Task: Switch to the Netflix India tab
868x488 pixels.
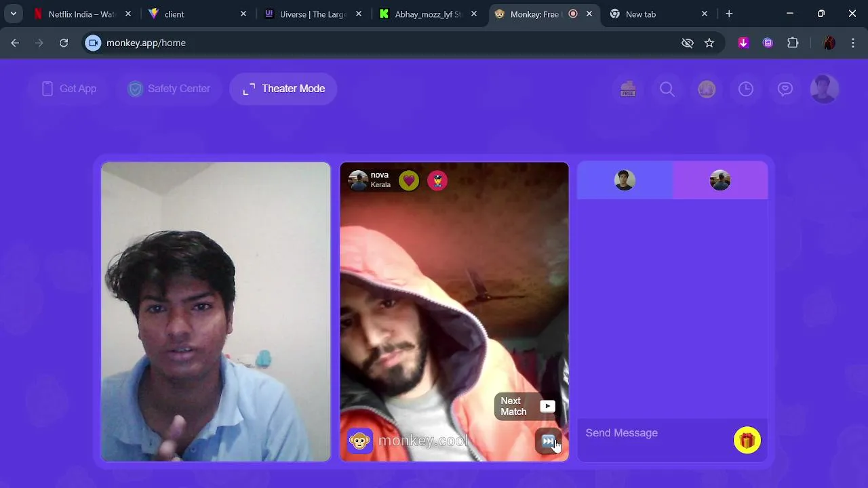Action: [81, 14]
